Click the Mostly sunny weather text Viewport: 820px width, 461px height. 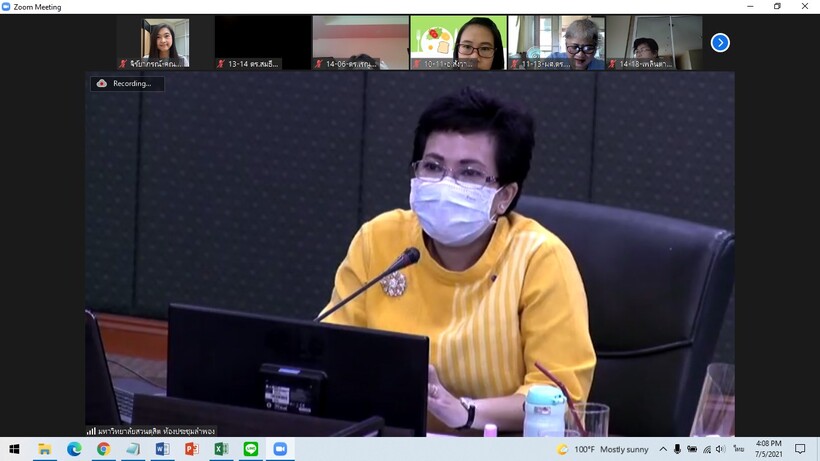pyautogui.click(x=624, y=450)
